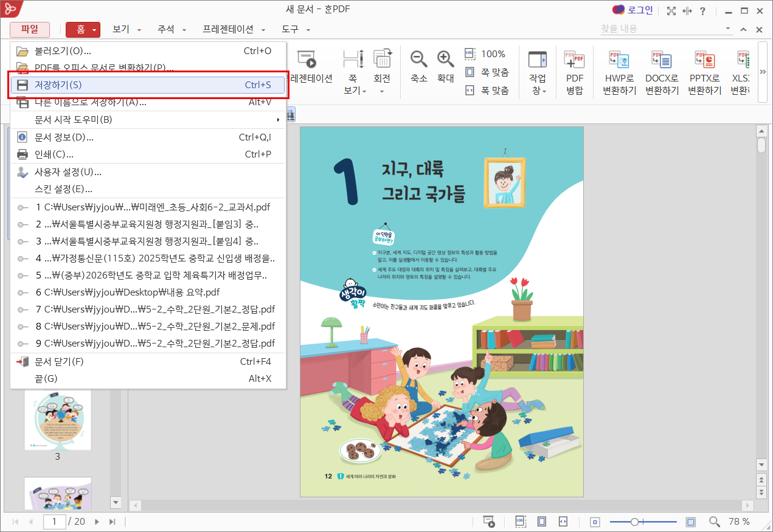Select page 3 thumbnail
Screen dimensions: 773x532
[x=58, y=421]
